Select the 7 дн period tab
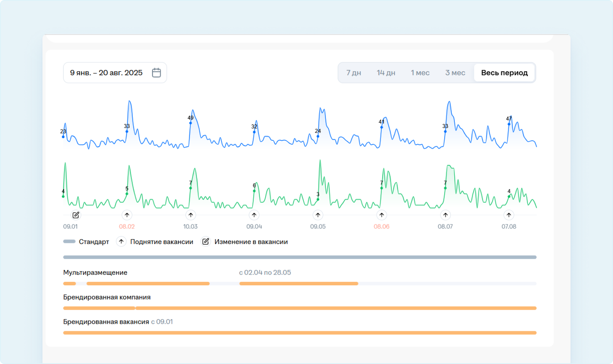 point(353,73)
